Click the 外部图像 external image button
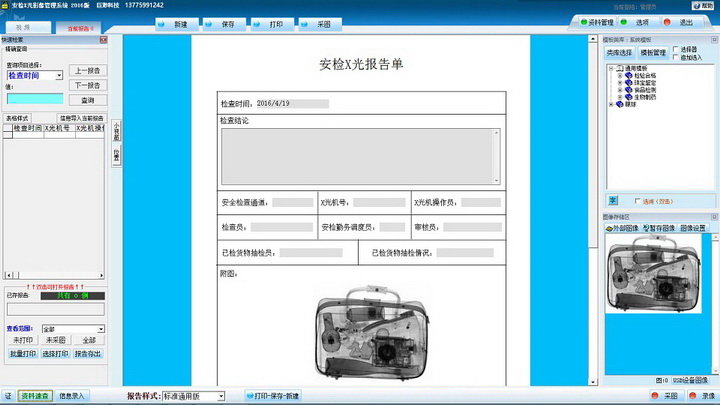 [x=623, y=229]
